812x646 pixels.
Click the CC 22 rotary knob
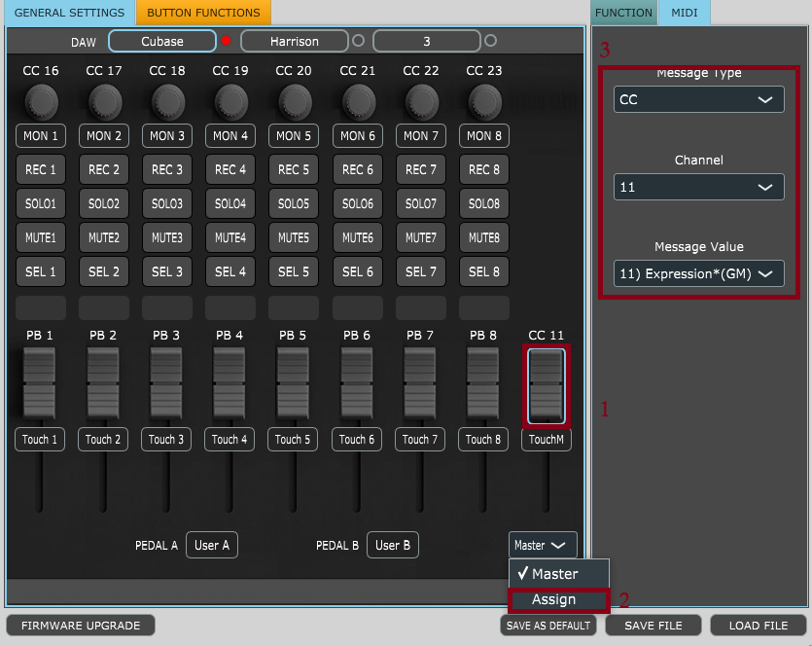click(x=421, y=102)
